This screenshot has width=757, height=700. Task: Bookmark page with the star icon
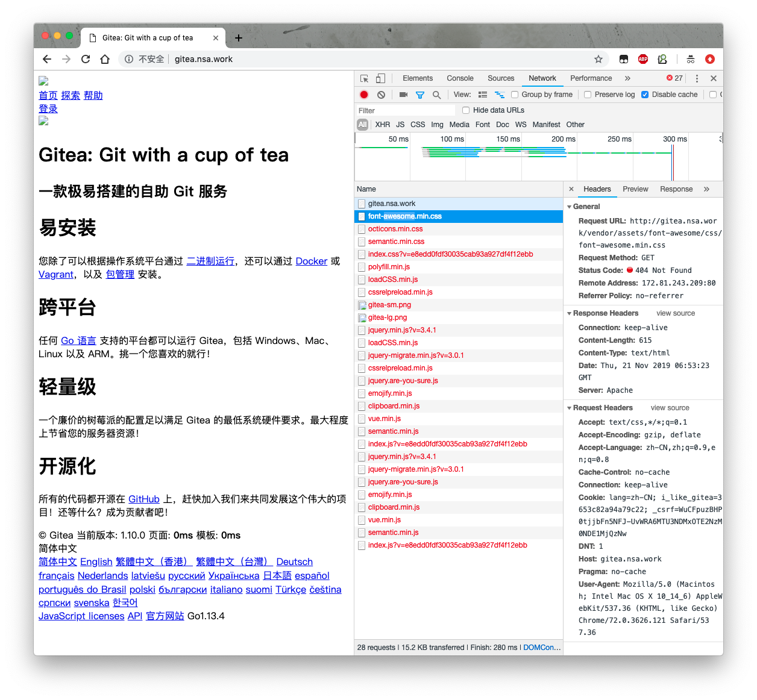(x=598, y=59)
